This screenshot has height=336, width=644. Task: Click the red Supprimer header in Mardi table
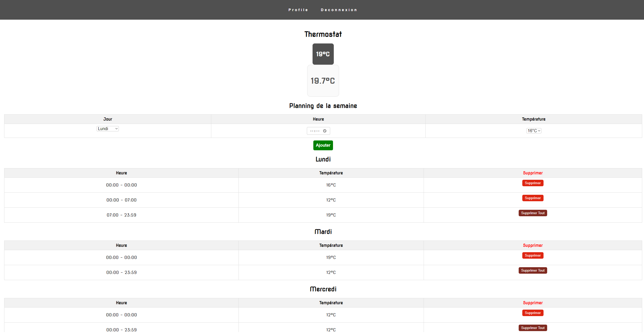click(533, 245)
